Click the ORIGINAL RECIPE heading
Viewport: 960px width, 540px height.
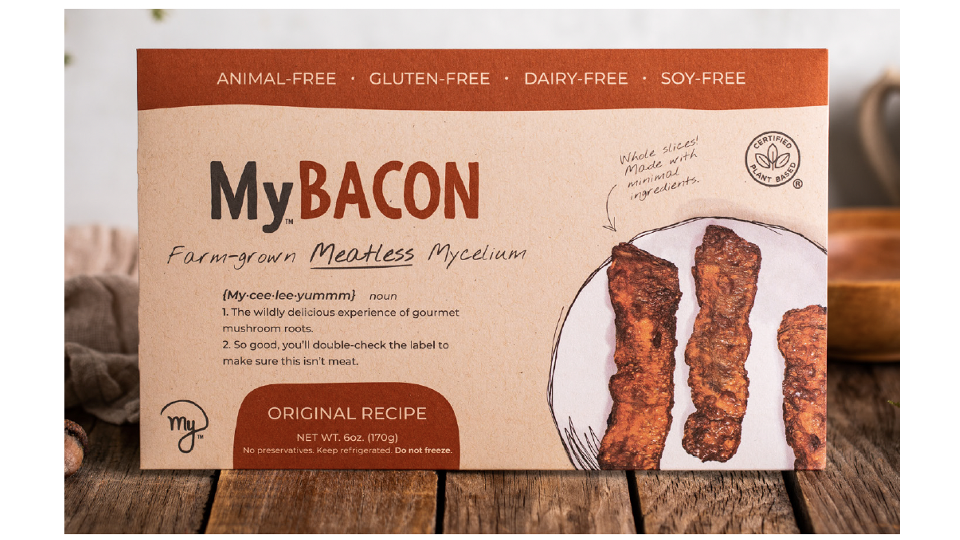click(x=347, y=414)
